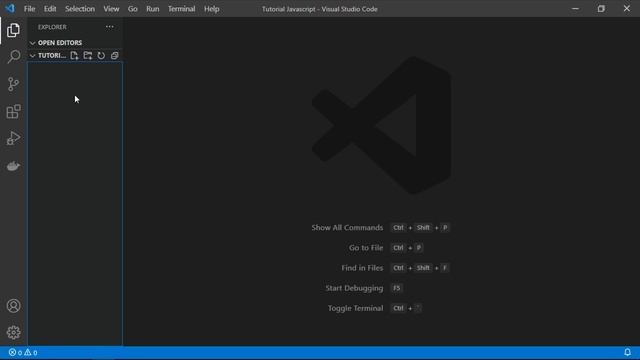Click the New File icon
Viewport: 640px width, 360px height.
tap(74, 56)
